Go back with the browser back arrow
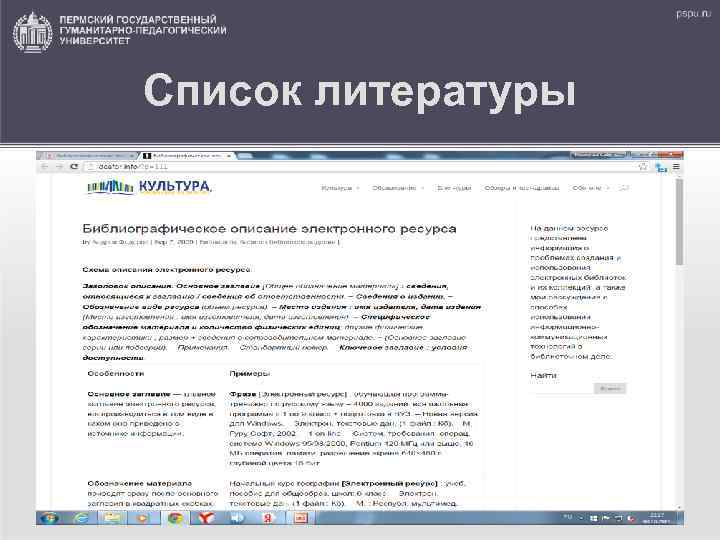The image size is (720, 540). pyautogui.click(x=45, y=167)
